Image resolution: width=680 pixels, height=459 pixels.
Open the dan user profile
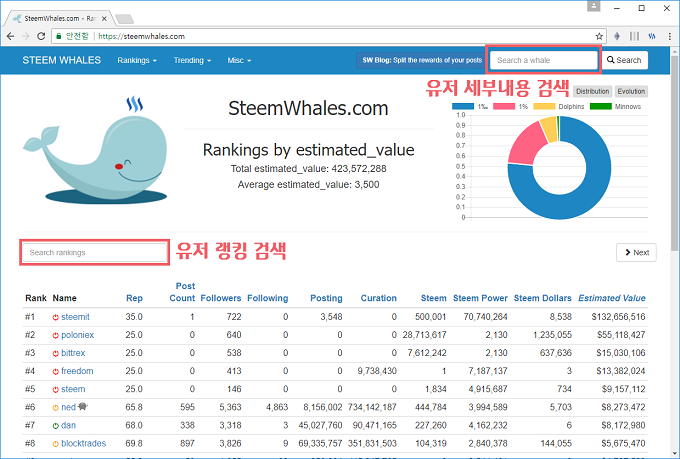point(69,426)
